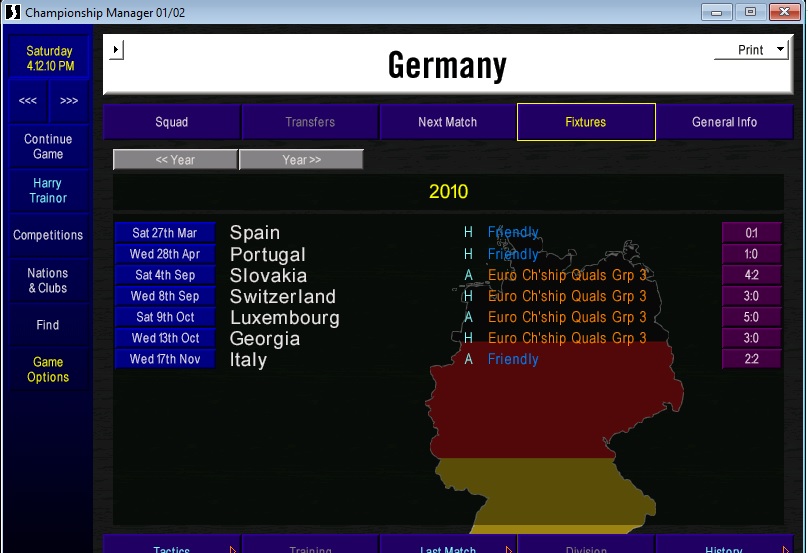
Task: Click the Wed 17th Nov date button
Action: tap(165, 359)
